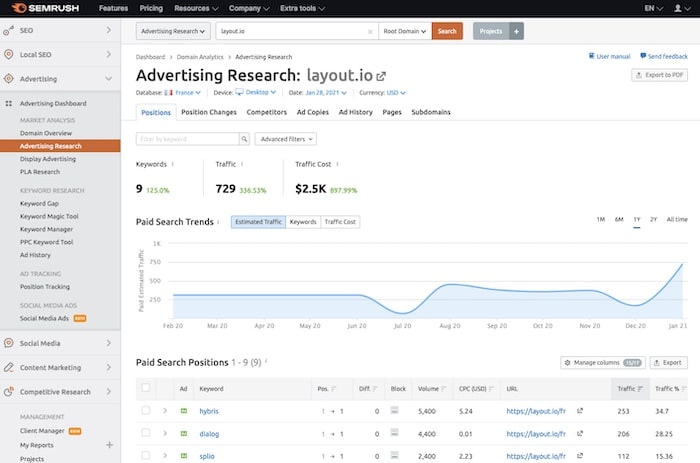
Task: Click the info icon next to Traffic Cost
Action: (x=338, y=164)
